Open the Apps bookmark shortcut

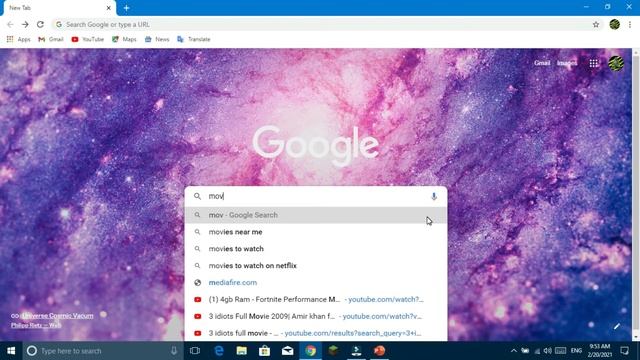pyautogui.click(x=18, y=39)
